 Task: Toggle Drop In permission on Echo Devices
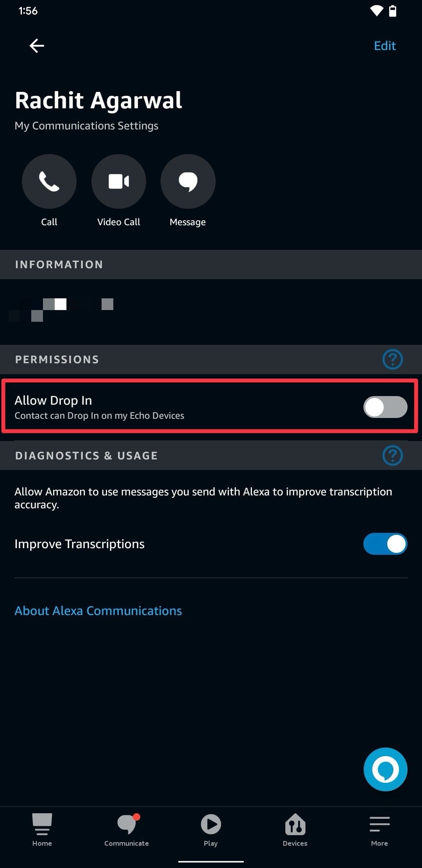385,407
